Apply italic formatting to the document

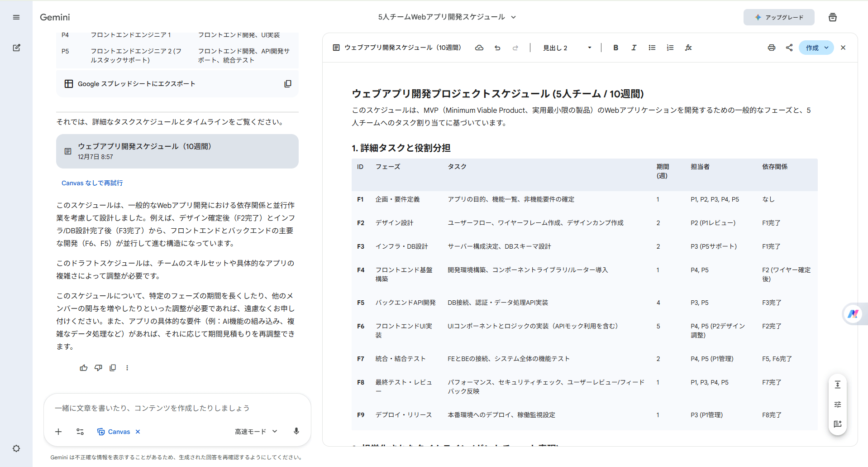pyautogui.click(x=634, y=48)
